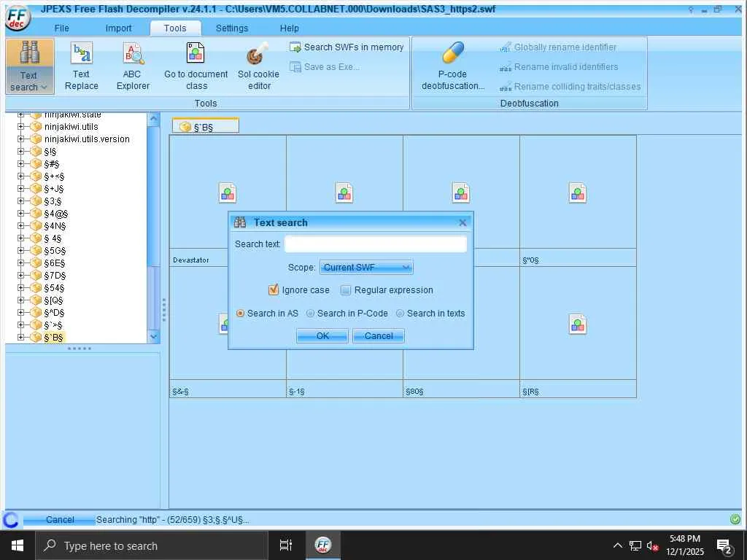Click the package icon of ninjakiwi.utils
This screenshot has height=560, width=747.
[36, 127]
